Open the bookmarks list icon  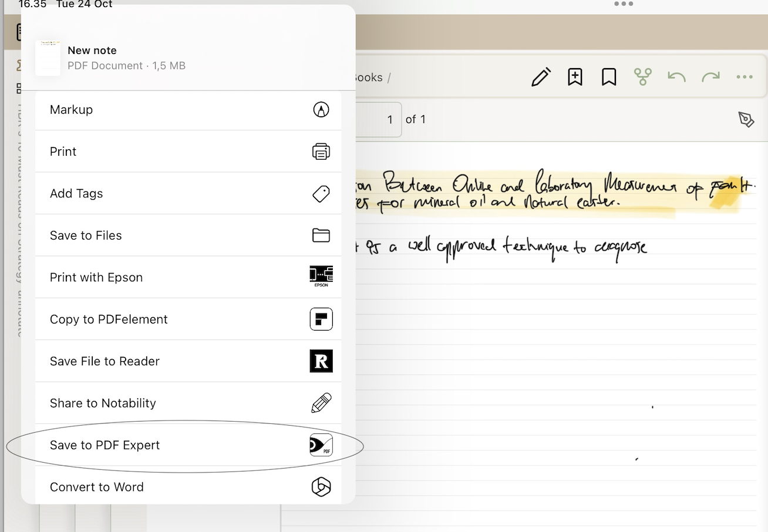click(x=609, y=76)
